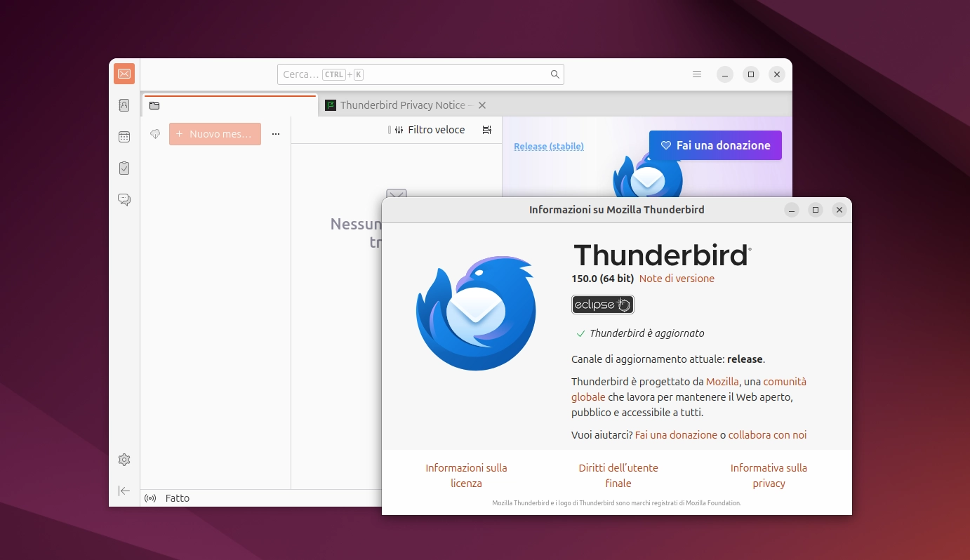Switch to the Calendar space
Viewport: 970px width, 560px height.
124,137
